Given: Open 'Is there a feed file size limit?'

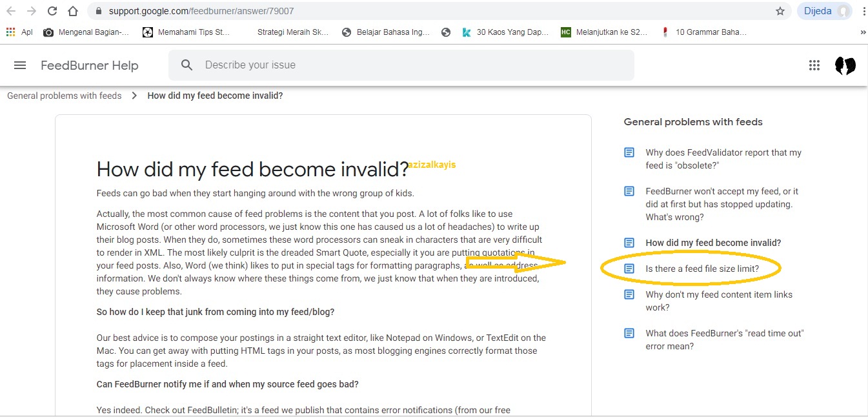Looking at the screenshot, I should pos(702,269).
